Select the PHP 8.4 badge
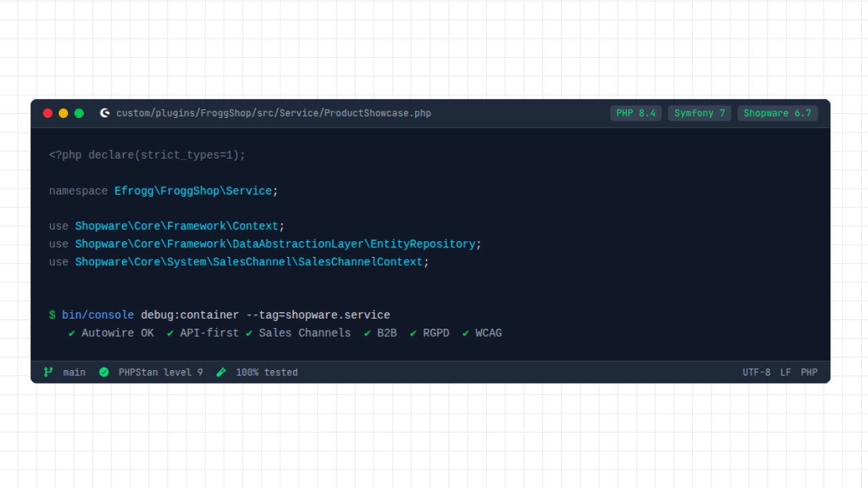This screenshot has height=488, width=868. tap(635, 113)
